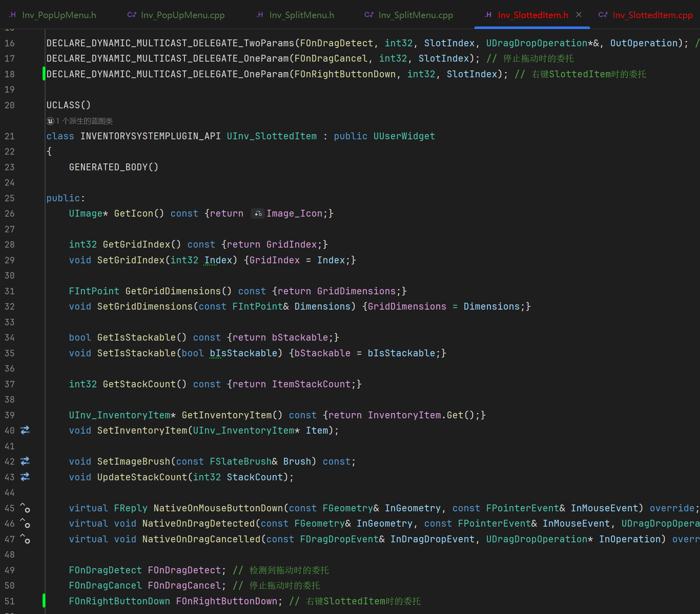Screen dimensions: 700x614
Task: Click the GetGridDimensions function name
Action: tap(173, 291)
